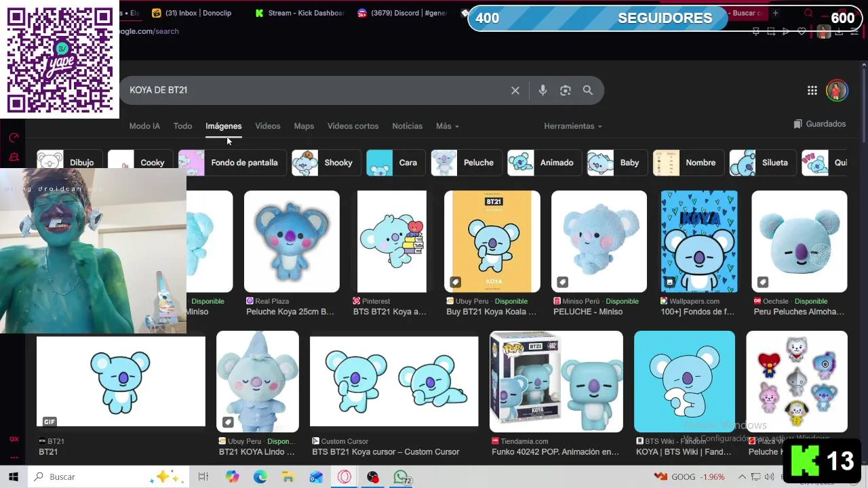The height and width of the screenshot is (488, 868).
Task: Open Ubuy Peru sleeping-cap Koya image
Action: tap(258, 382)
